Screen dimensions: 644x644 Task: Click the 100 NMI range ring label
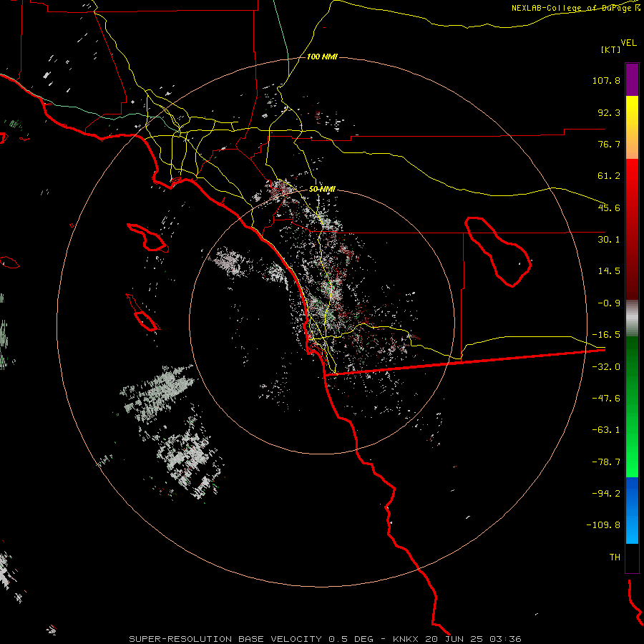coord(322,57)
